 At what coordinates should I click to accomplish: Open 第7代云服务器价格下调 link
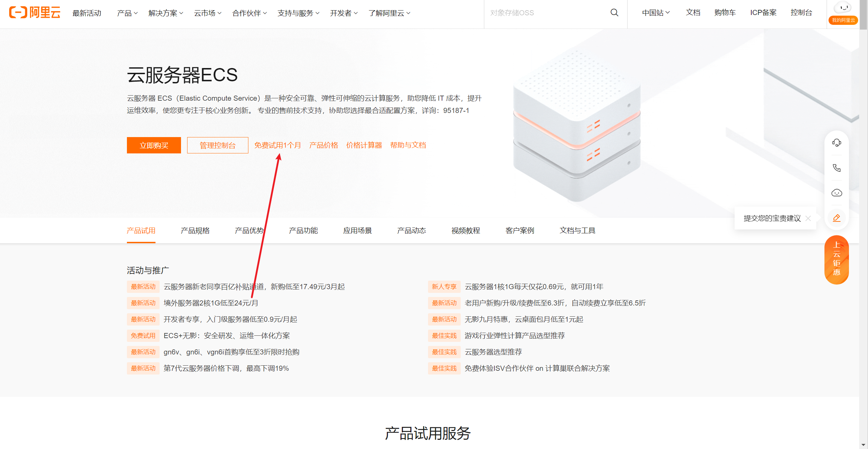click(226, 368)
